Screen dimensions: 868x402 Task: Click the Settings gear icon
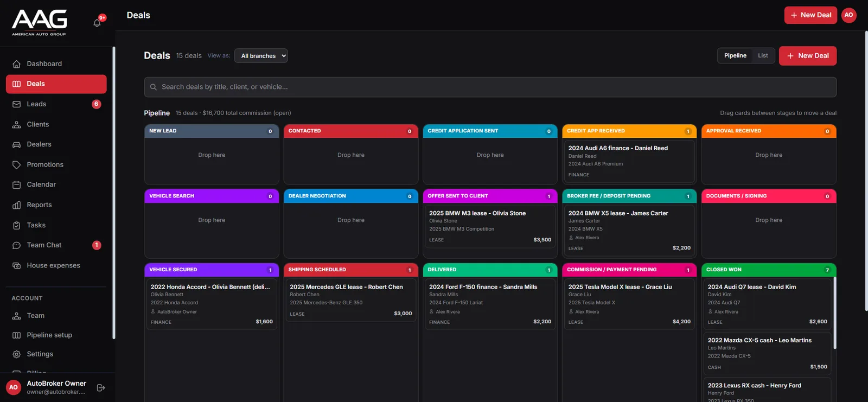pos(16,354)
